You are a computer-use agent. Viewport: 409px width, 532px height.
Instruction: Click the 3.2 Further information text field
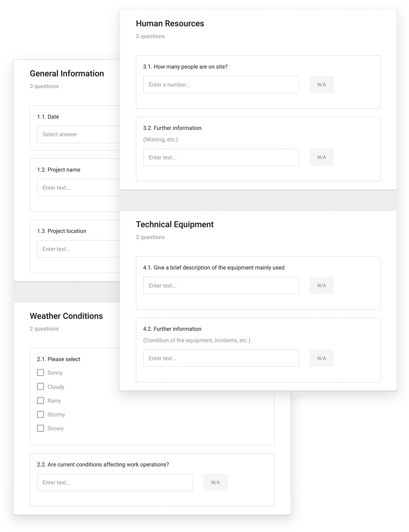point(221,158)
